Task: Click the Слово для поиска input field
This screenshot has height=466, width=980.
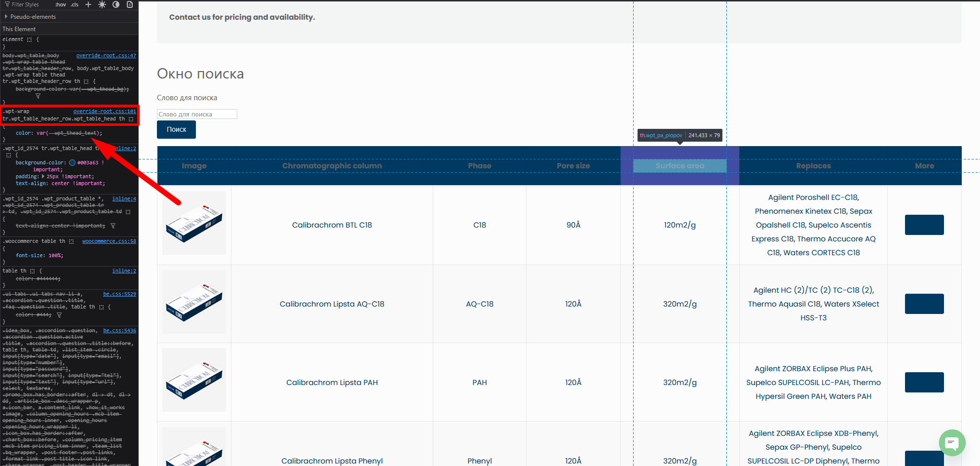Action: [x=197, y=114]
